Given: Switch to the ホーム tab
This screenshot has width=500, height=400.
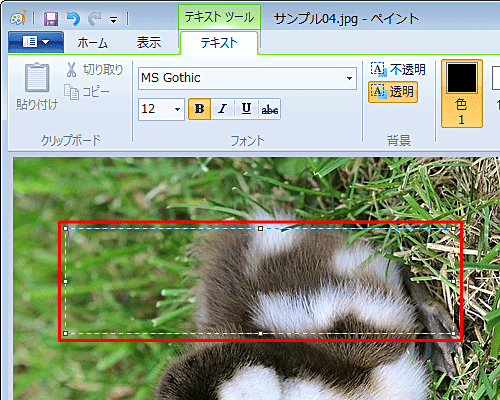Looking at the screenshot, I should click(x=93, y=43).
